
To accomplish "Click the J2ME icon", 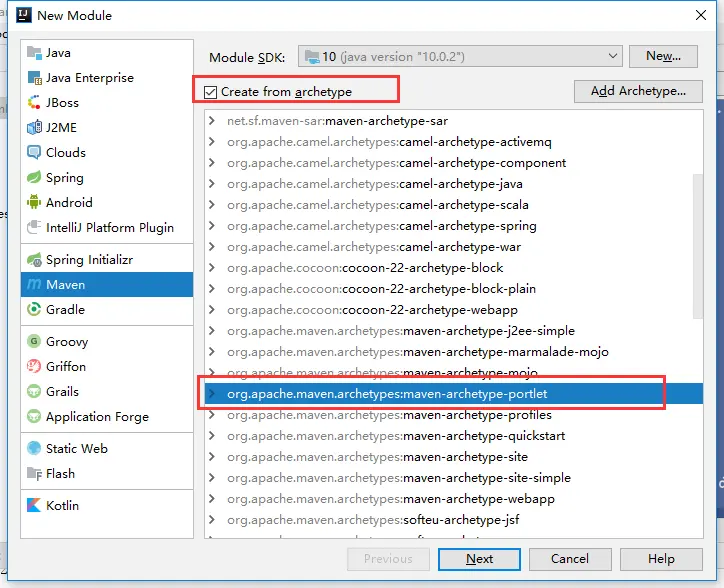I will pyautogui.click(x=34, y=127).
